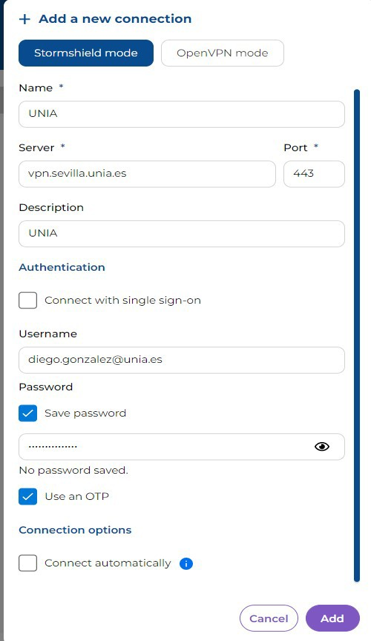Click the 'No password saved.' message
The width and height of the screenshot is (371, 641).
[x=74, y=471]
